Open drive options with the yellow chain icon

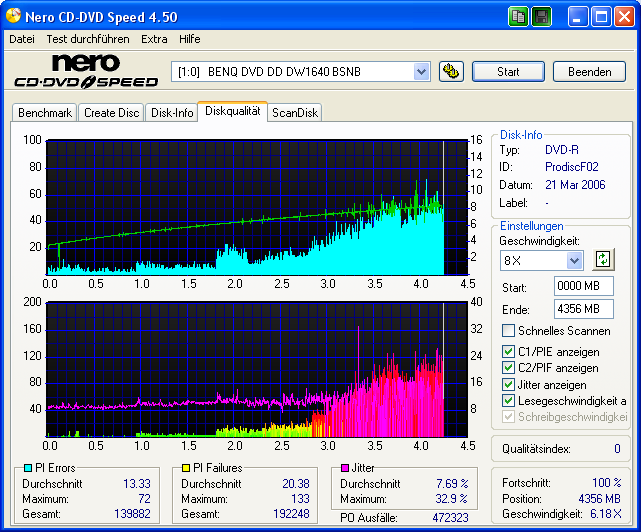pos(451,72)
